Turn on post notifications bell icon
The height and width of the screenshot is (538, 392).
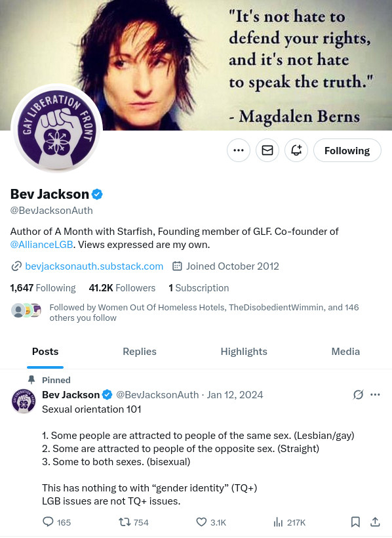click(x=296, y=150)
